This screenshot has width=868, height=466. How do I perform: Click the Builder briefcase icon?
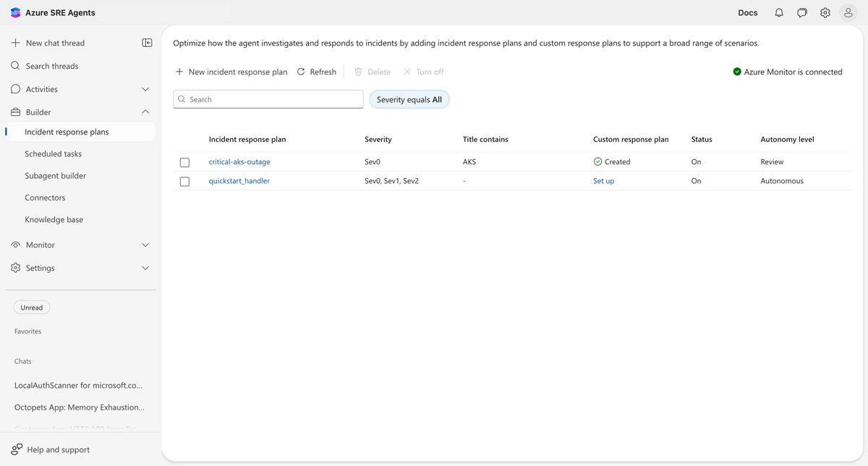click(15, 112)
